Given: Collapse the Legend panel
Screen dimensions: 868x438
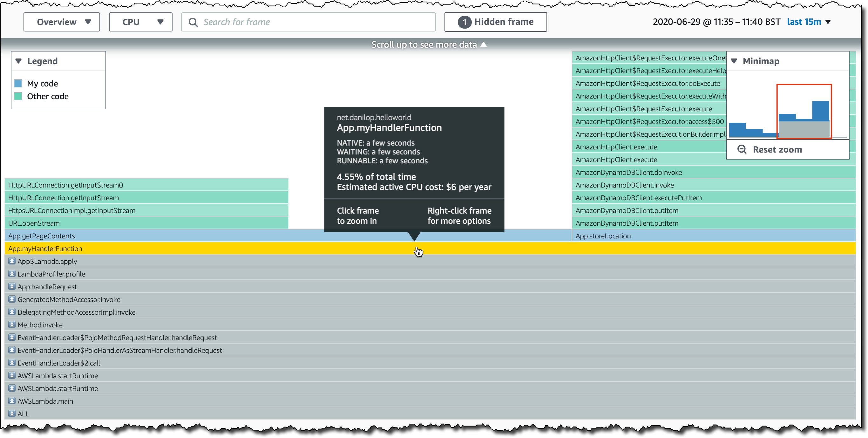Looking at the screenshot, I should 19,61.
